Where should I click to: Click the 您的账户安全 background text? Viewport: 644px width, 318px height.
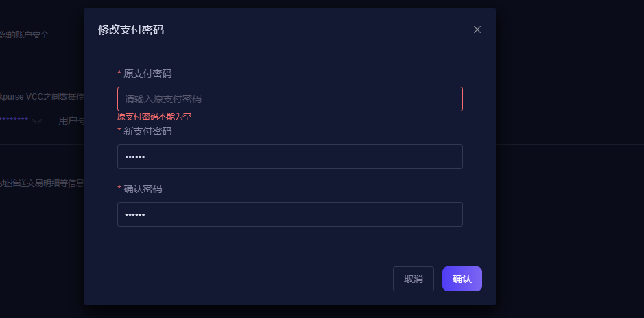[24, 36]
